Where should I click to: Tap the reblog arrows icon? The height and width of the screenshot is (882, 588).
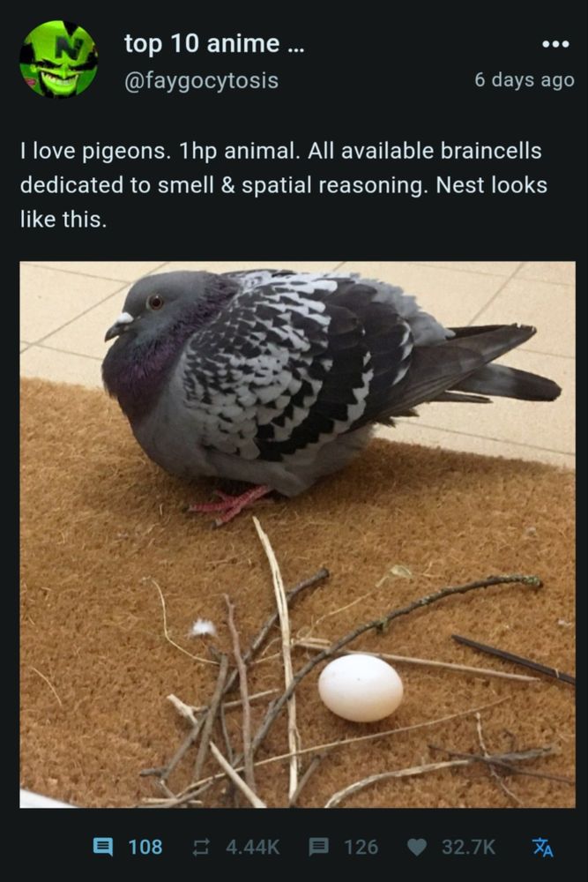[201, 847]
